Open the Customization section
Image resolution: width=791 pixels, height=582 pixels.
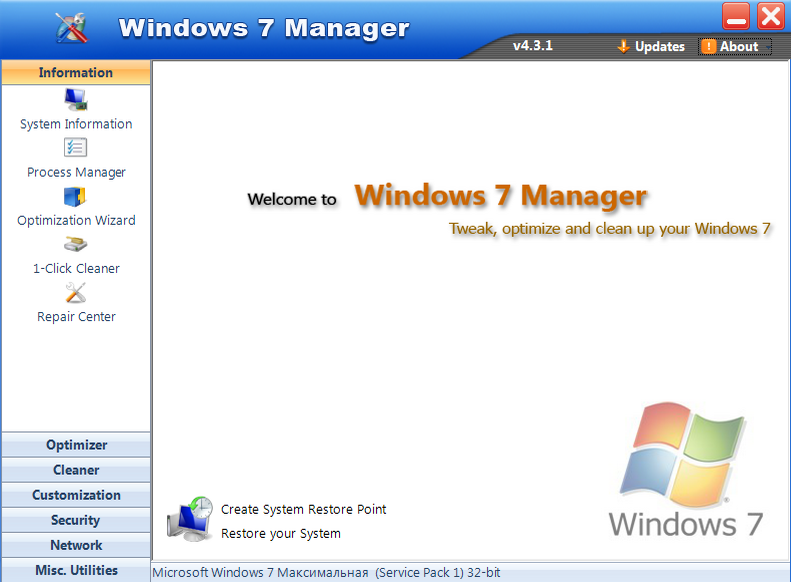(x=76, y=495)
